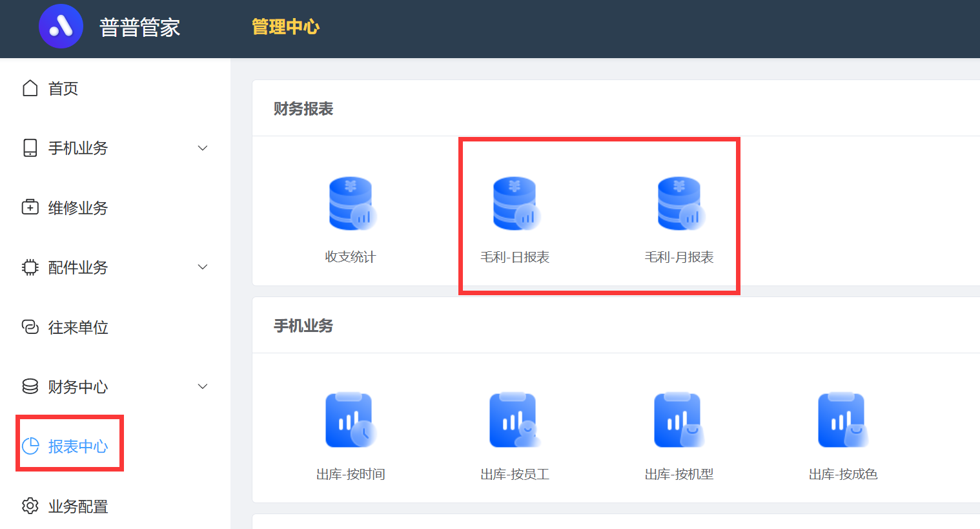Click the 出库-按成色 label
Screen dimensions: 980x529
pyautogui.click(x=843, y=474)
